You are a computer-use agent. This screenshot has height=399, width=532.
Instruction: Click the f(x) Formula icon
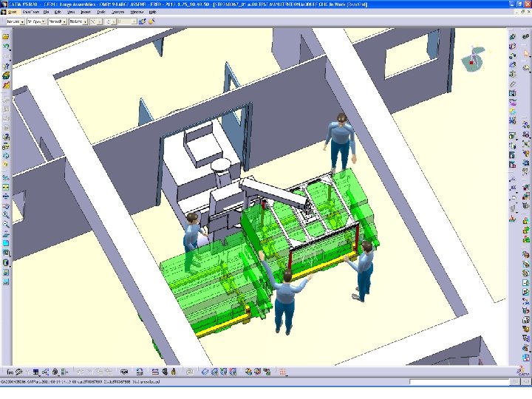[x=10, y=372]
